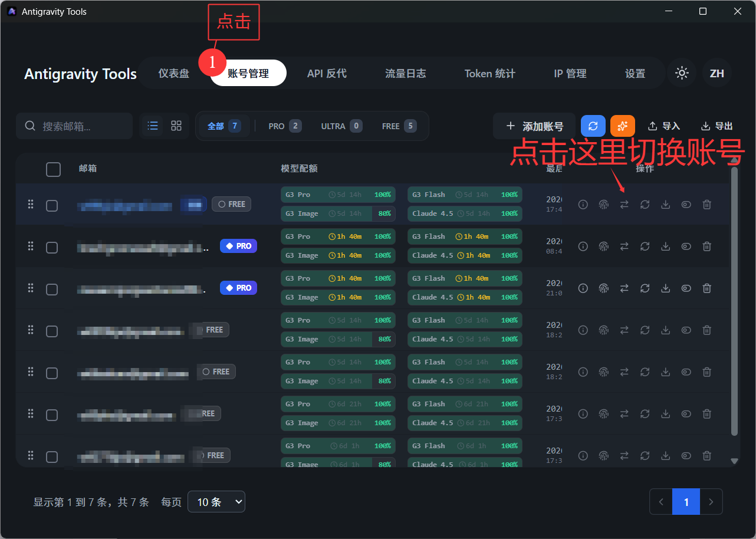Disable the PRO account timestamped 21:0 via toggle
Image resolution: width=756 pixels, height=539 pixels.
point(686,288)
